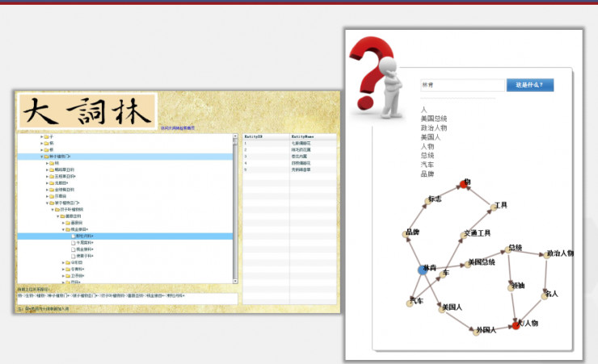Click 美国总统 in the results list

[434, 118]
